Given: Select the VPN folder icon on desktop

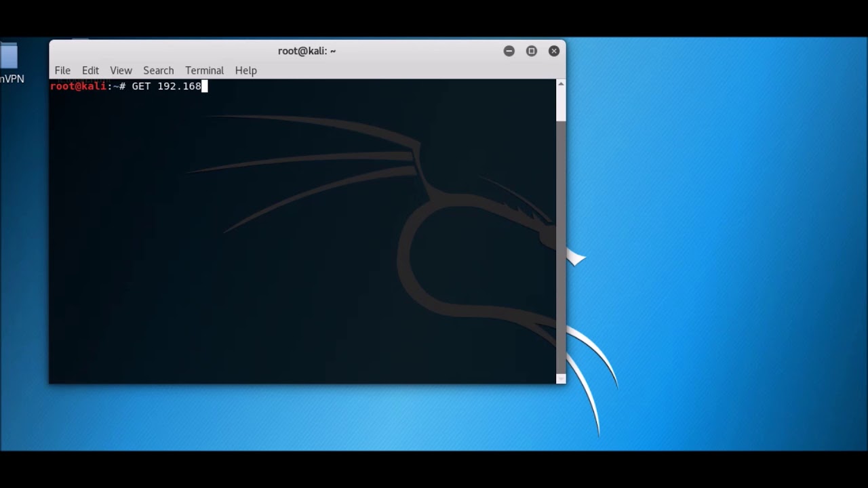Looking at the screenshot, I should [8, 55].
